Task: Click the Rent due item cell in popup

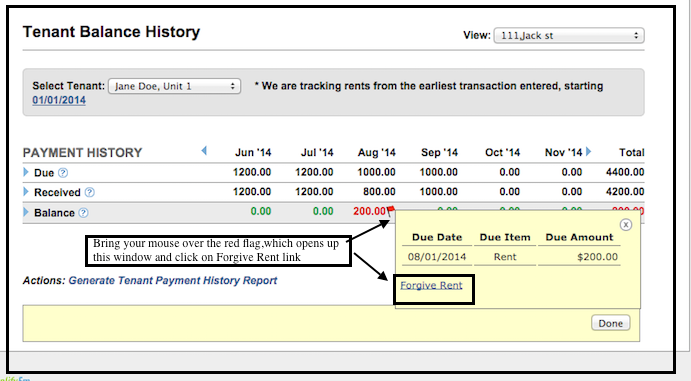Action: click(x=505, y=257)
